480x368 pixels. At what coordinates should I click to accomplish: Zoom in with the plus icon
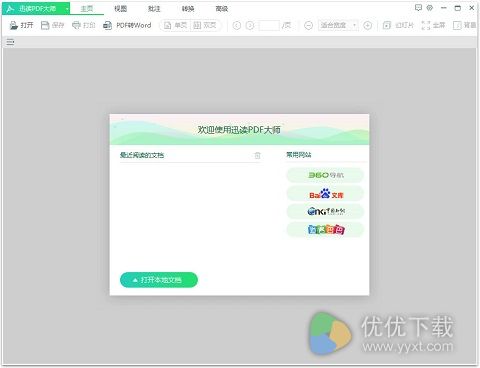367,25
